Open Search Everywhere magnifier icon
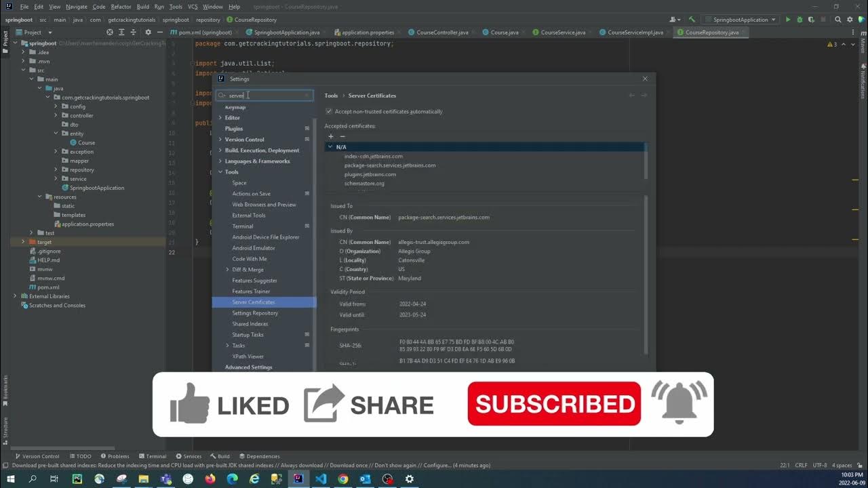Image resolution: width=868 pixels, height=488 pixels. tap(838, 20)
